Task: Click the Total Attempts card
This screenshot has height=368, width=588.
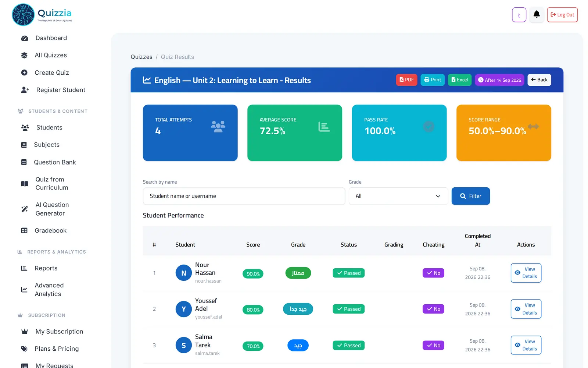Action: coord(190,133)
